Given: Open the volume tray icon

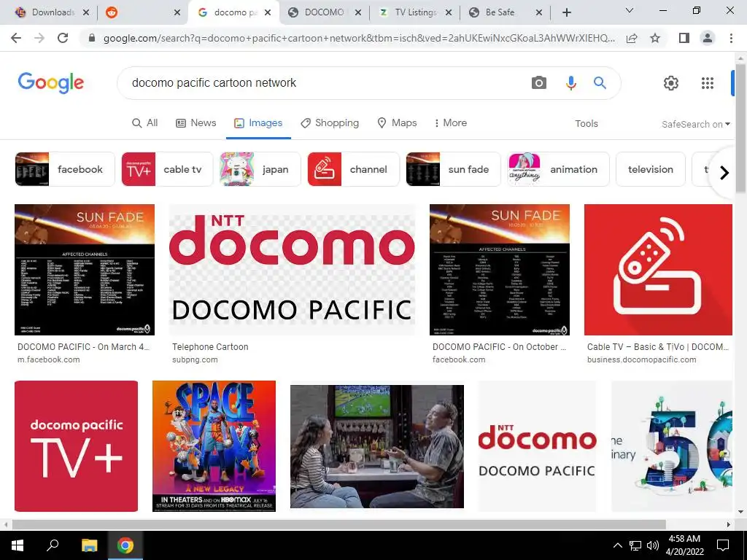Looking at the screenshot, I should [x=653, y=545].
